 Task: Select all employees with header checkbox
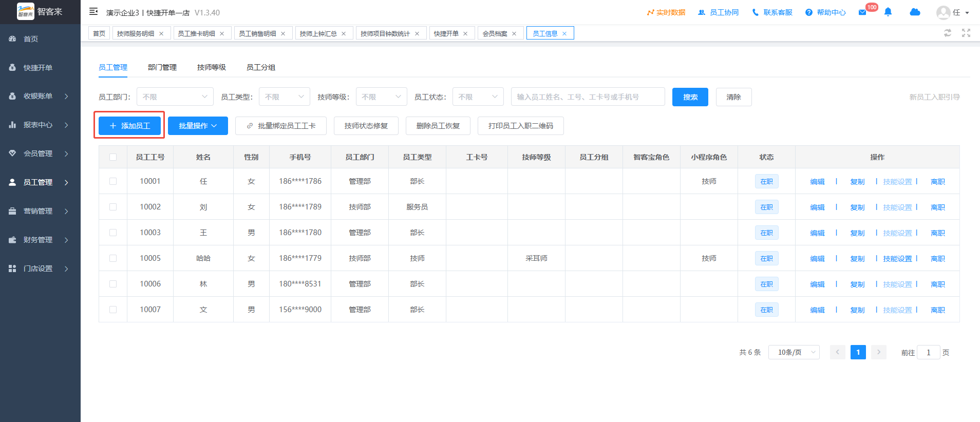click(x=113, y=157)
